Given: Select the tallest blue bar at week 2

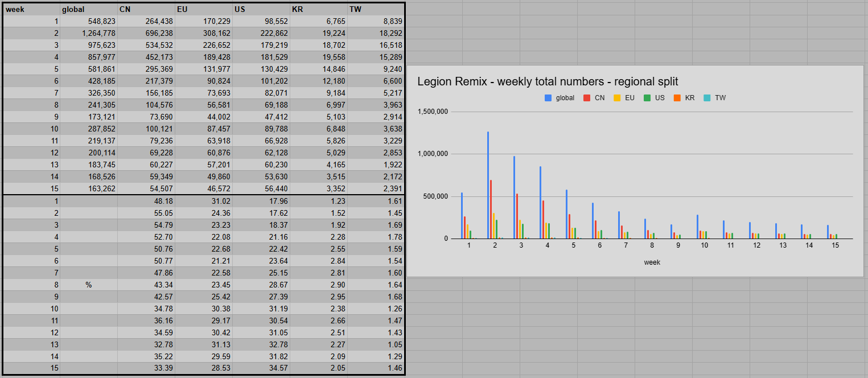Looking at the screenshot, I should tap(488, 185).
